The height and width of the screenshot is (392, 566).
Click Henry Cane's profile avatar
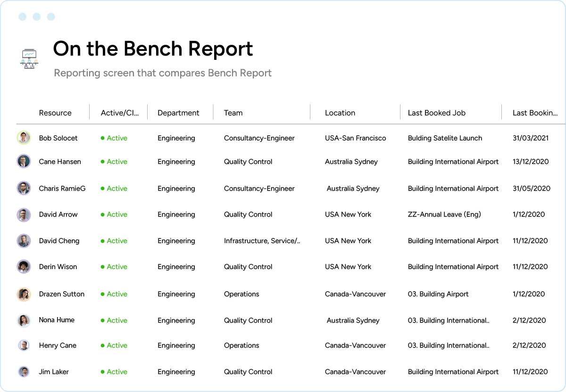click(x=24, y=345)
